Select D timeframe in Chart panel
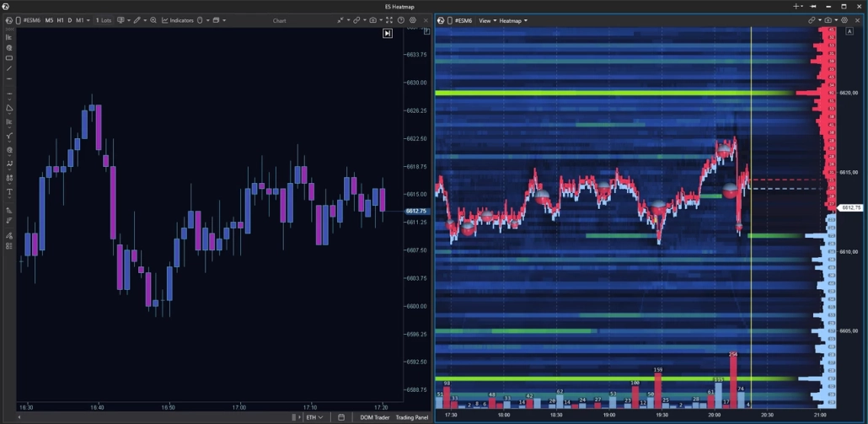This screenshot has height=424, width=868. pos(70,20)
